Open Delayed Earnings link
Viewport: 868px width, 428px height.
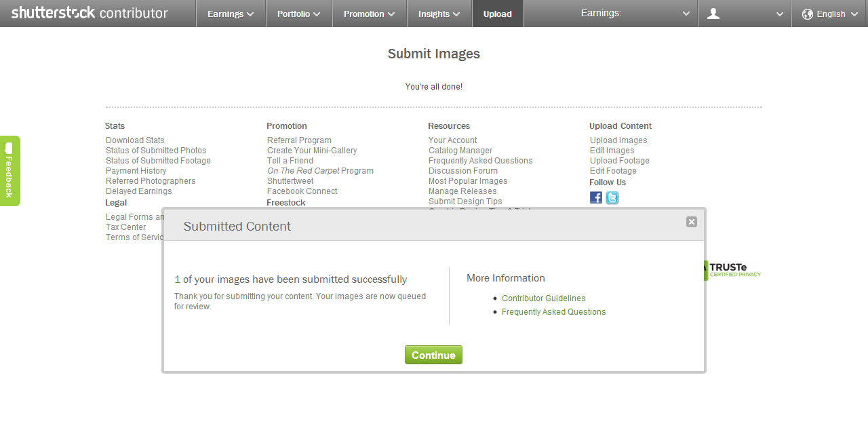click(139, 191)
